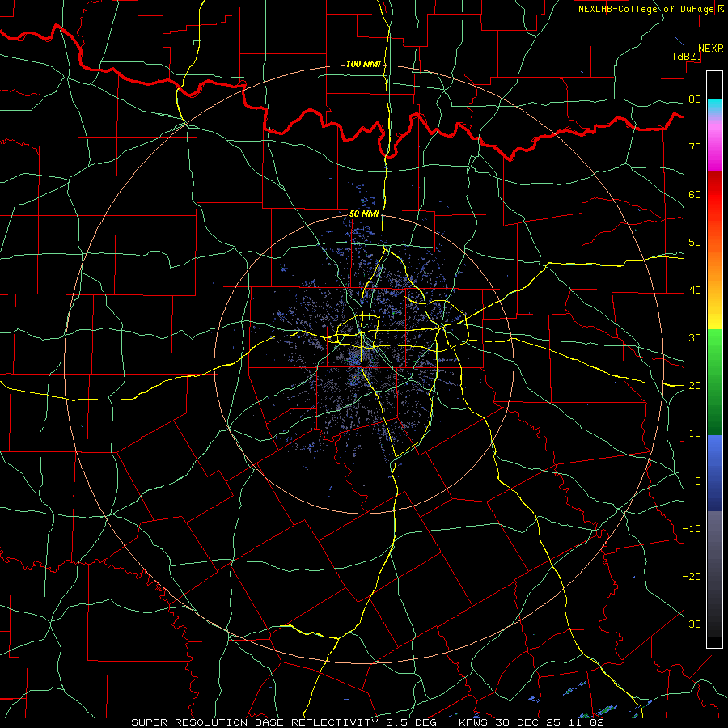Click the Super-Resolution Base Reflectivity caption
The height and width of the screenshot is (728, 728).
pos(367,722)
